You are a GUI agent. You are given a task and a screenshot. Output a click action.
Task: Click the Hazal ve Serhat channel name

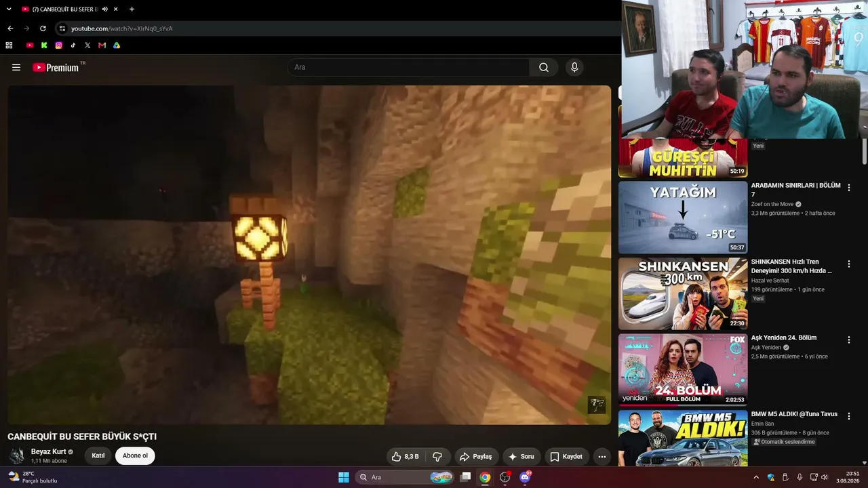pyautogui.click(x=770, y=281)
